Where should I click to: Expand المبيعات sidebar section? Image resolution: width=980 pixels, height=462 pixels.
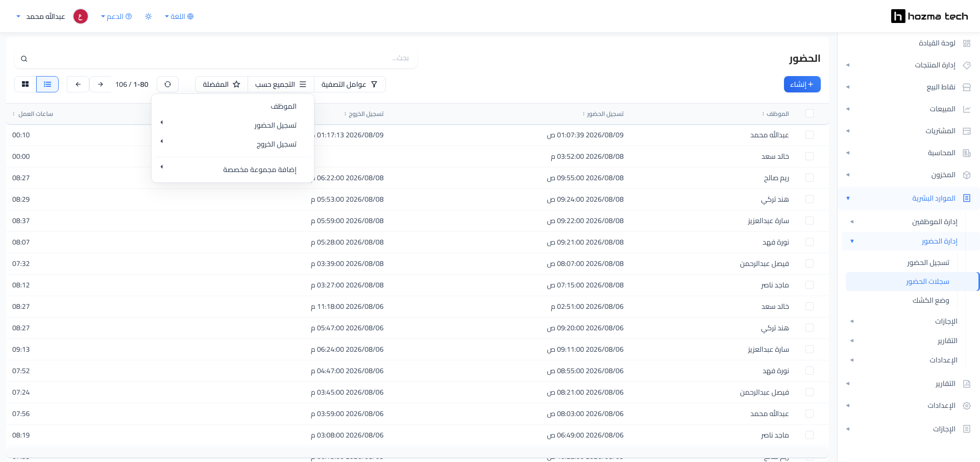[848, 109]
